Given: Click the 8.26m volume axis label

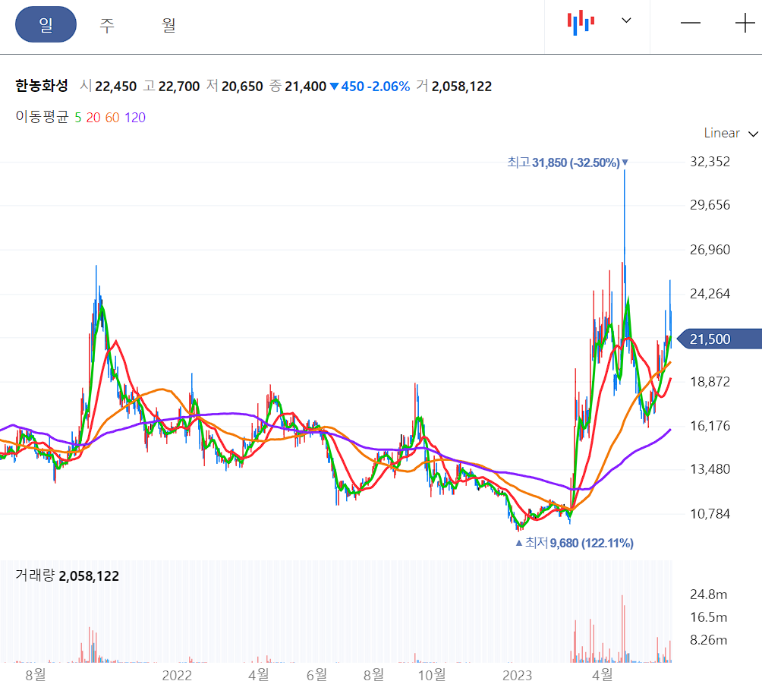Looking at the screenshot, I should coord(709,640).
